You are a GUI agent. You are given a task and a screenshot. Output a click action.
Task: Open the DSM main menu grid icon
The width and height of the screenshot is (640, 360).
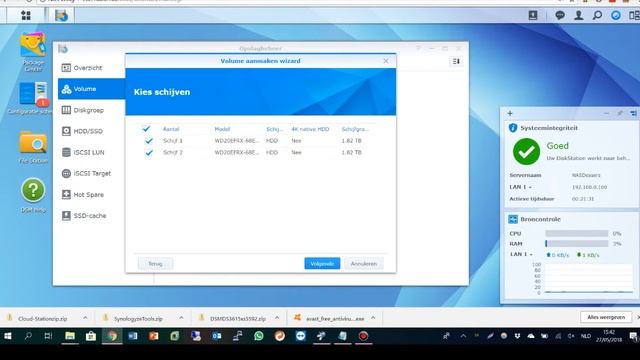pos(26,16)
